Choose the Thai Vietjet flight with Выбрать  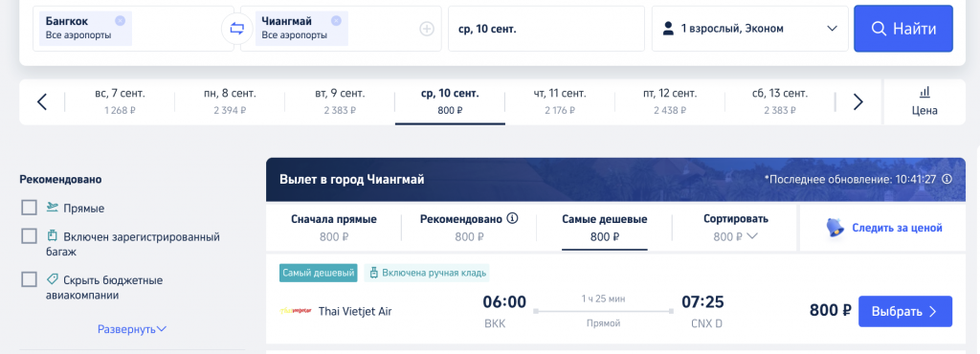pyautogui.click(x=905, y=311)
